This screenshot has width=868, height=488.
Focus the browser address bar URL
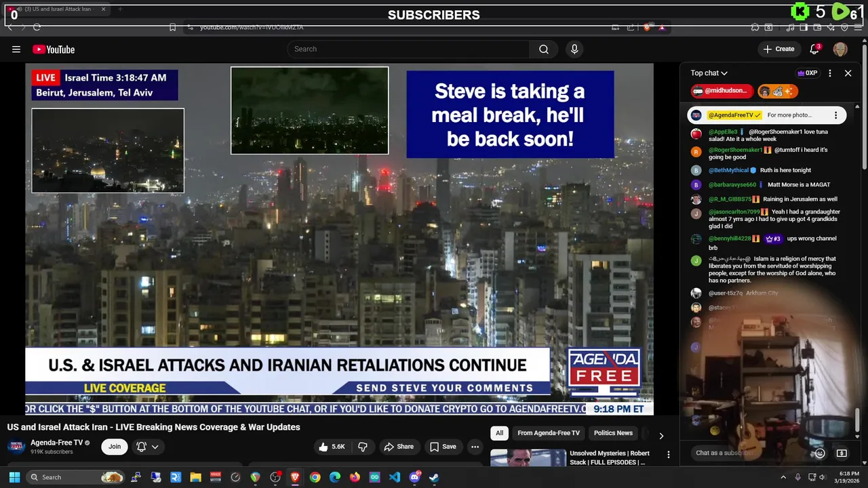(252, 27)
